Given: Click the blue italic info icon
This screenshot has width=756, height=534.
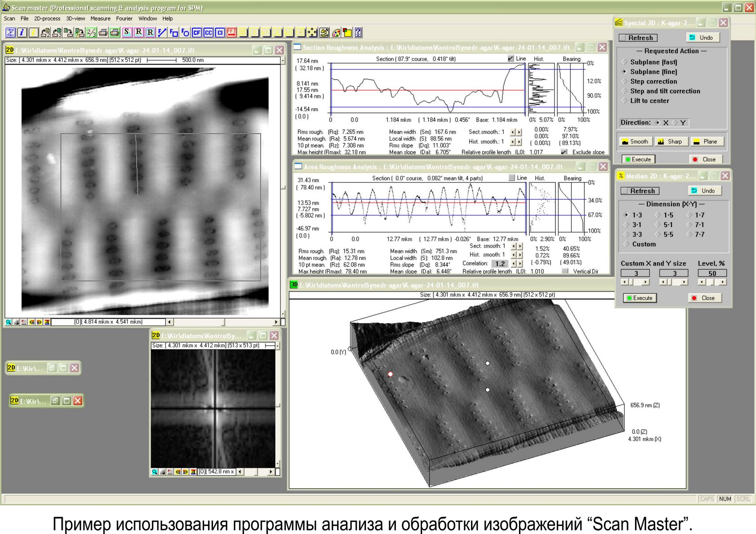Looking at the screenshot, I should point(21,32).
